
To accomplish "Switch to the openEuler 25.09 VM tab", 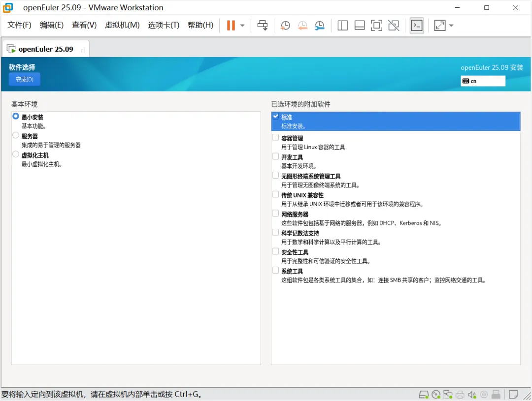I will coord(46,49).
